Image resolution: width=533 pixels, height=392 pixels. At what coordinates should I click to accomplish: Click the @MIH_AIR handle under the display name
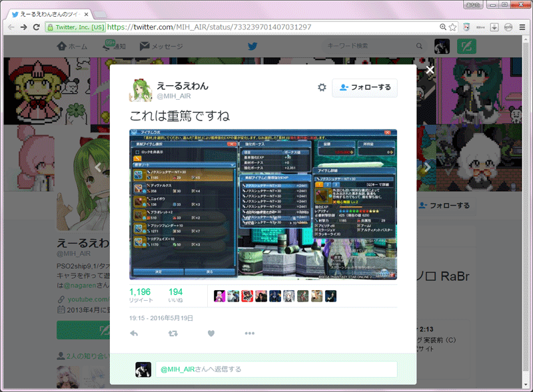pyautogui.click(x=174, y=96)
